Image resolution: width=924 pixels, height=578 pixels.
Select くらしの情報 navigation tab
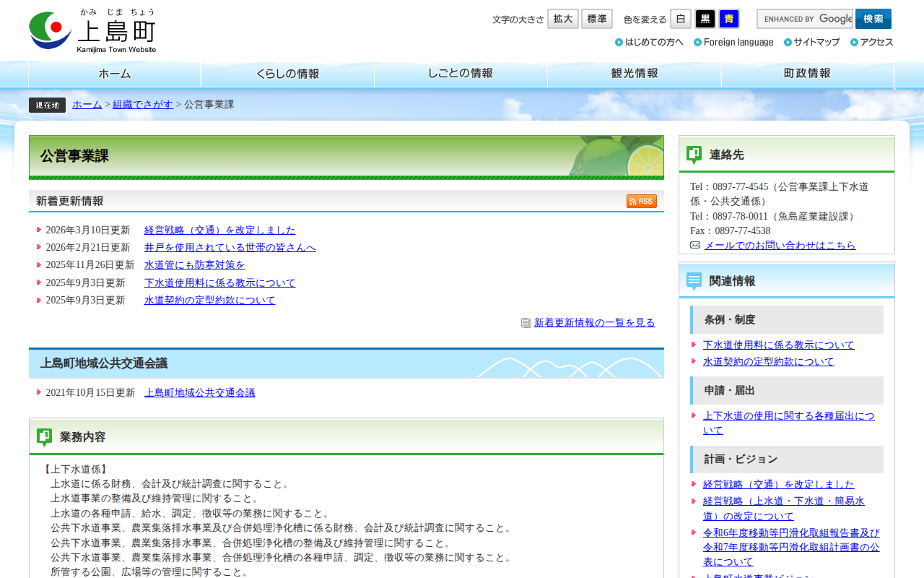288,74
